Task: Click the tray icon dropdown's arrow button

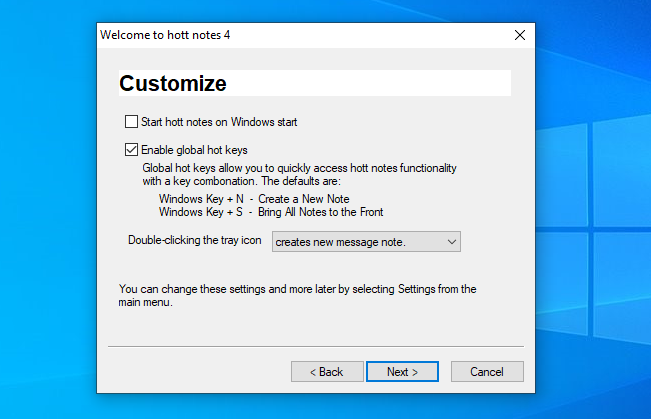Action: (x=451, y=241)
